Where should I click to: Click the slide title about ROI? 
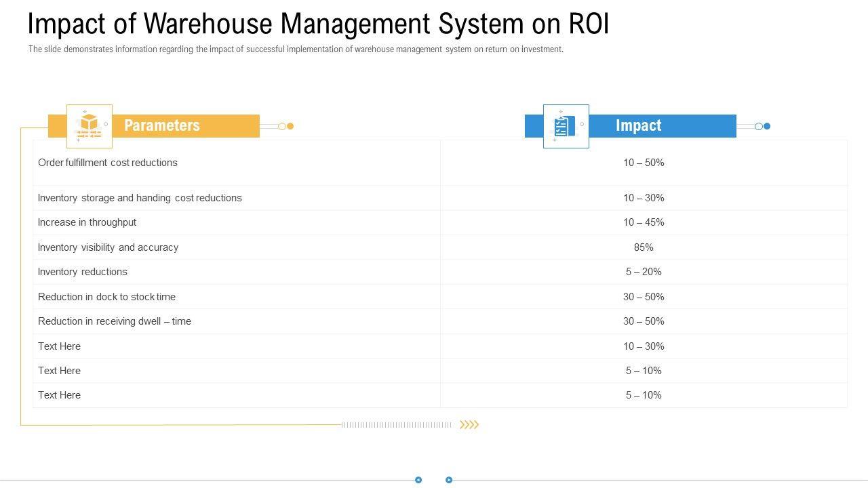pos(318,24)
